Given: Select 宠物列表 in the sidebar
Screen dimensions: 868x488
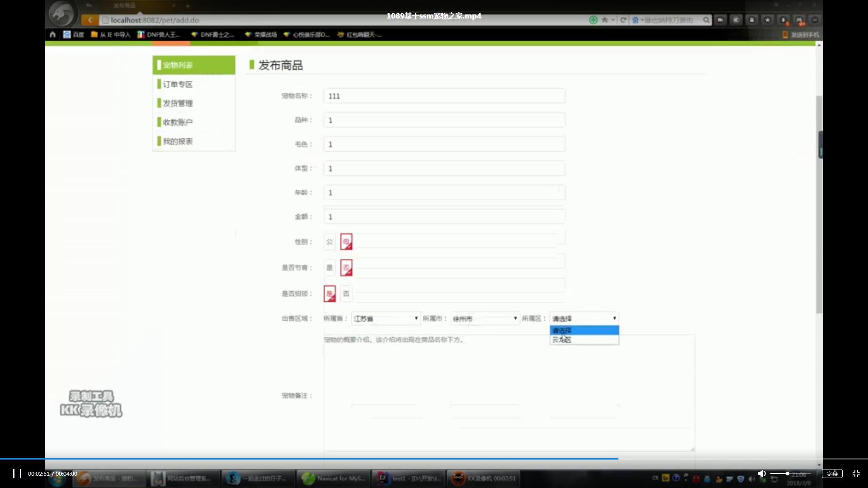Looking at the screenshot, I should 194,65.
